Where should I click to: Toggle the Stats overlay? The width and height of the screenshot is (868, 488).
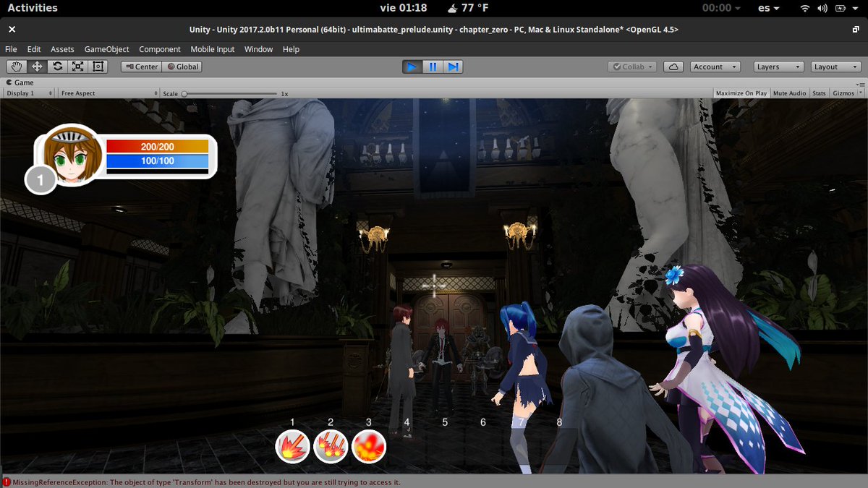tap(819, 93)
